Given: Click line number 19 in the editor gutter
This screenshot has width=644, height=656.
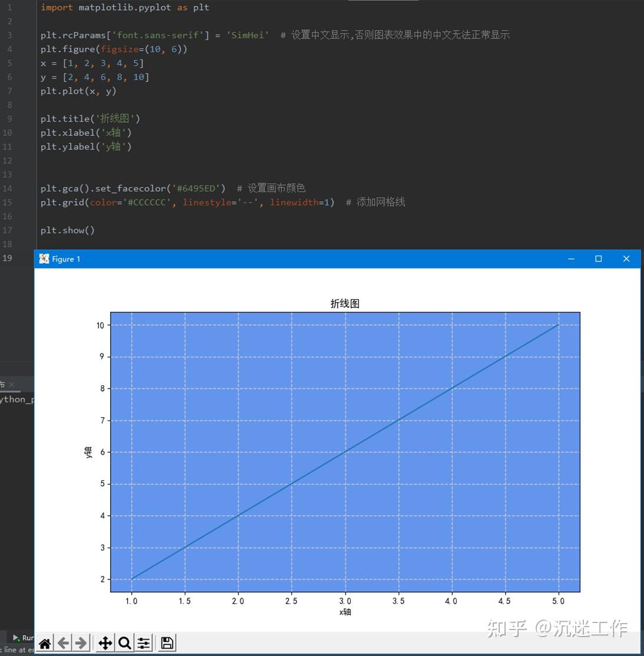Looking at the screenshot, I should tap(7, 258).
